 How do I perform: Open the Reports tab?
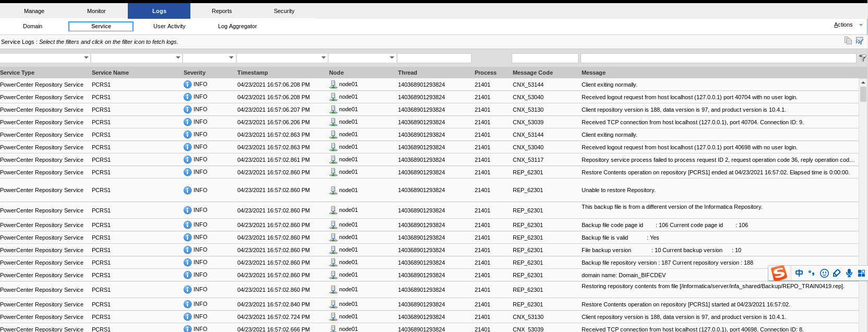pos(222,11)
